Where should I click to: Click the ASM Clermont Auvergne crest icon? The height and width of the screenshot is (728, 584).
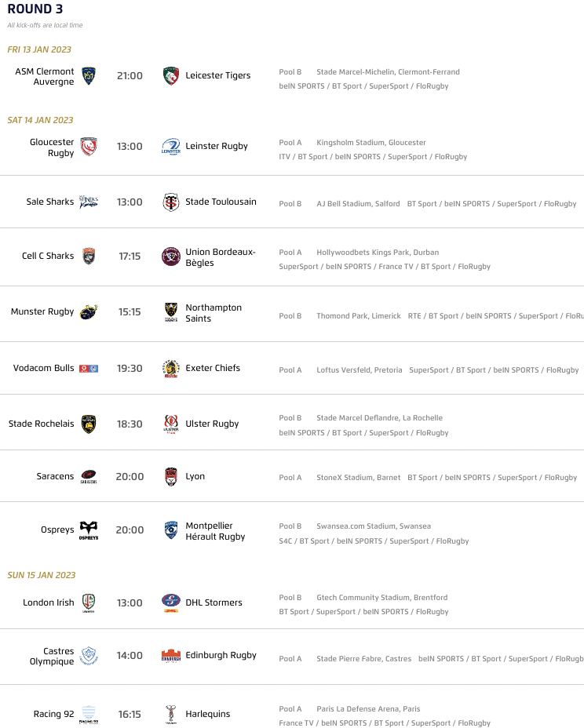tap(89, 76)
